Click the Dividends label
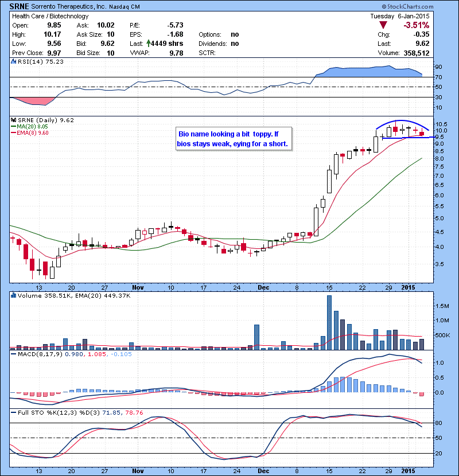 point(213,44)
